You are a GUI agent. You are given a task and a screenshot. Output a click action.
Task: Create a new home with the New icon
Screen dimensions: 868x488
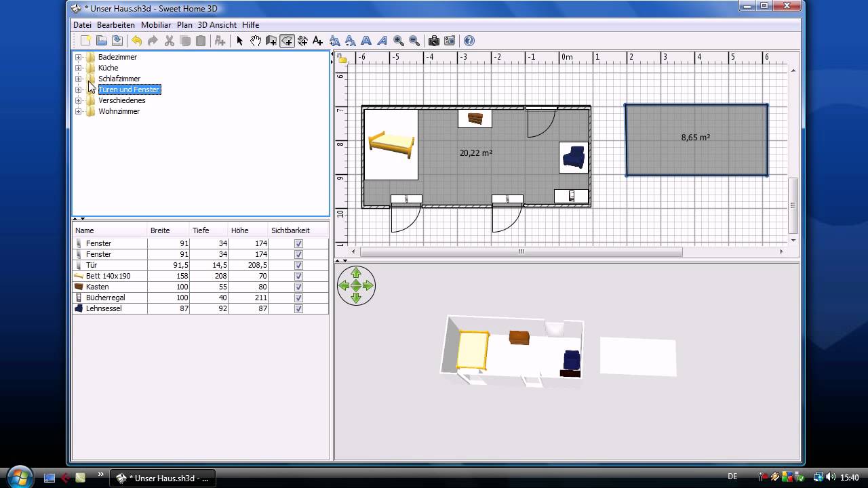[85, 41]
